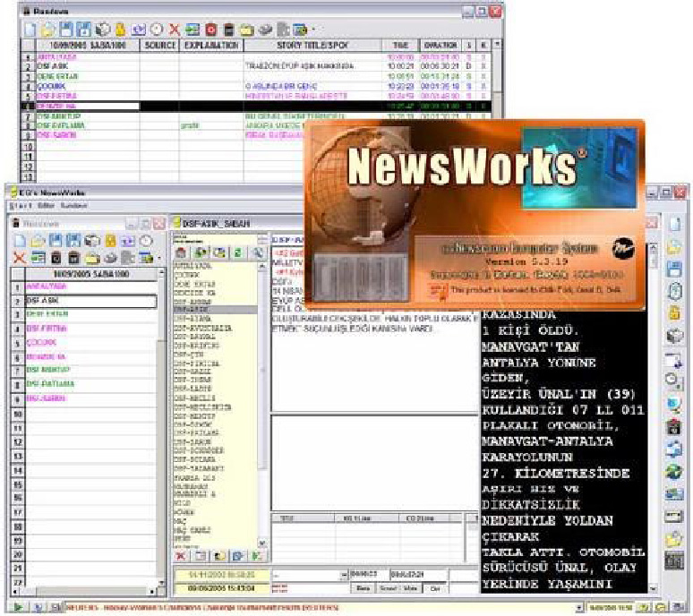This screenshot has width=693, height=616.
Task: Click yellow folder icon right of record button, top window
Action: pyautogui.click(x=247, y=30)
